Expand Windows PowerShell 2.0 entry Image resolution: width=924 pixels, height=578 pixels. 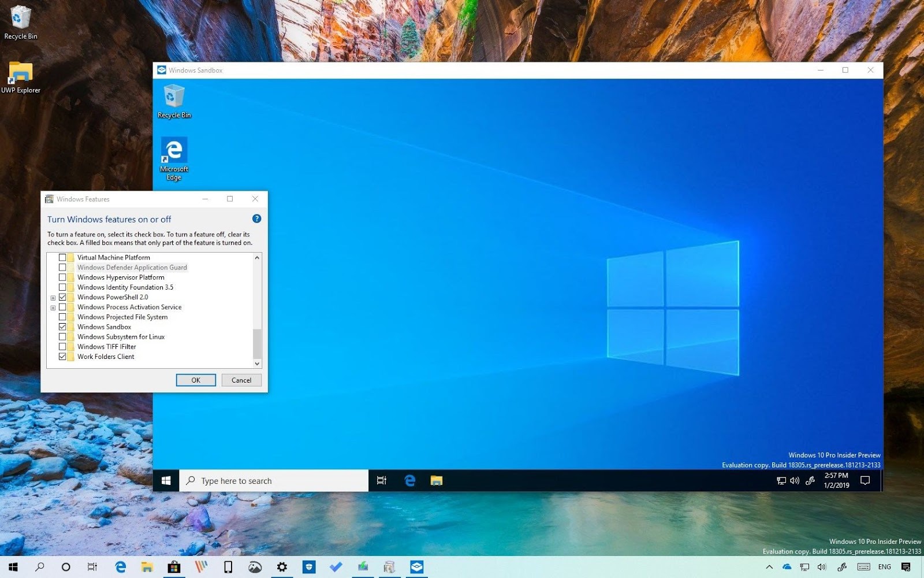(53, 297)
